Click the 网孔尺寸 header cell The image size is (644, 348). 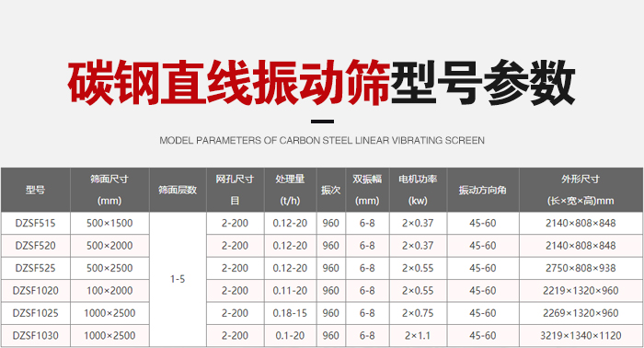tap(235, 190)
